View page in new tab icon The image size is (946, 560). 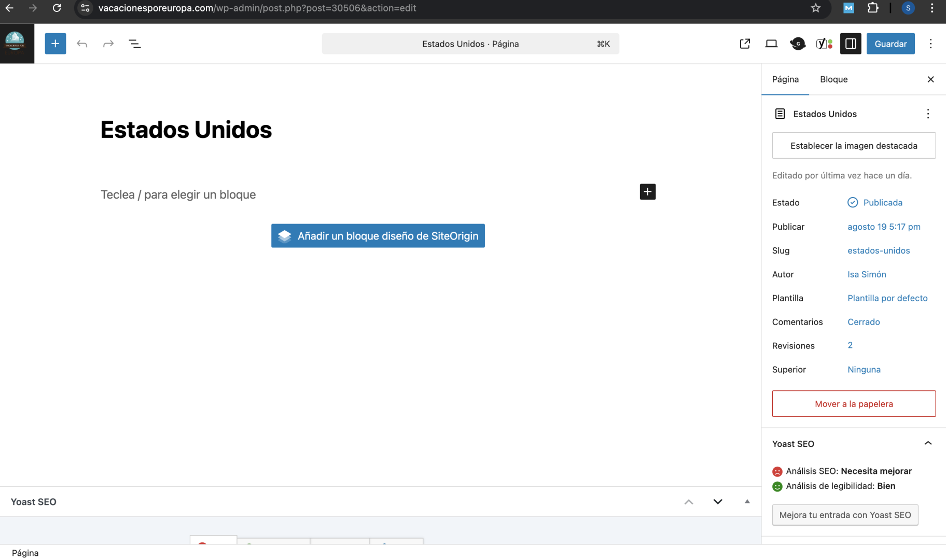(745, 44)
